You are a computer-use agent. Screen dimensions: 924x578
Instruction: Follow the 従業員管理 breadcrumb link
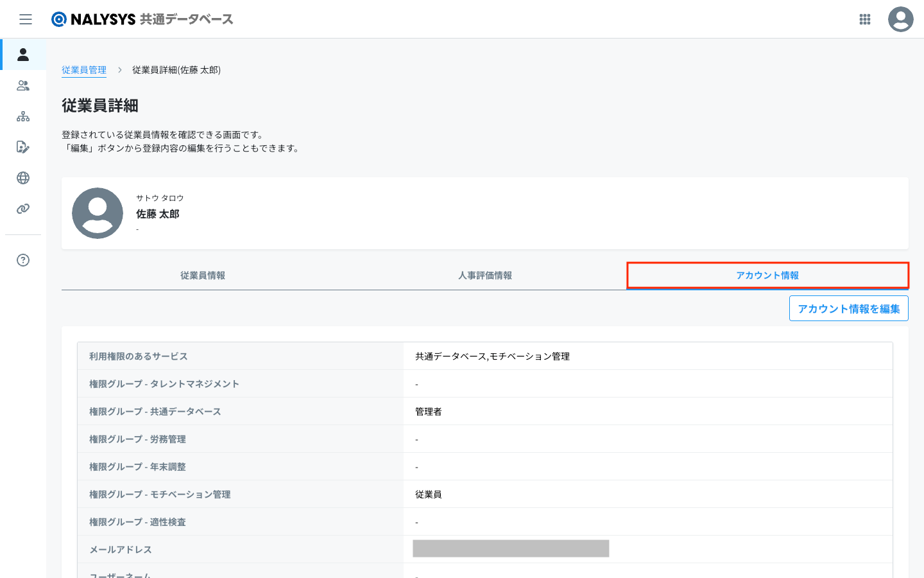click(x=84, y=70)
